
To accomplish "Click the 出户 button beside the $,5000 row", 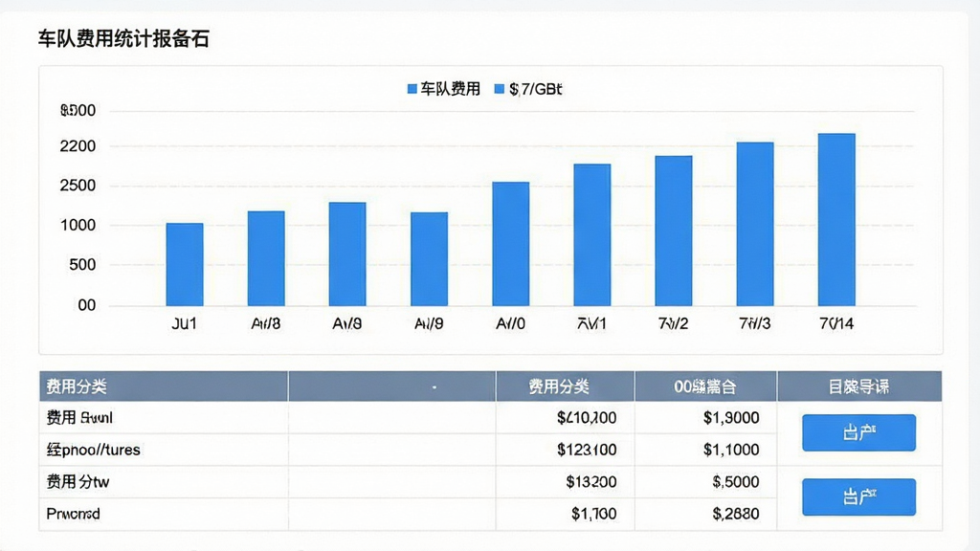I will point(858,497).
